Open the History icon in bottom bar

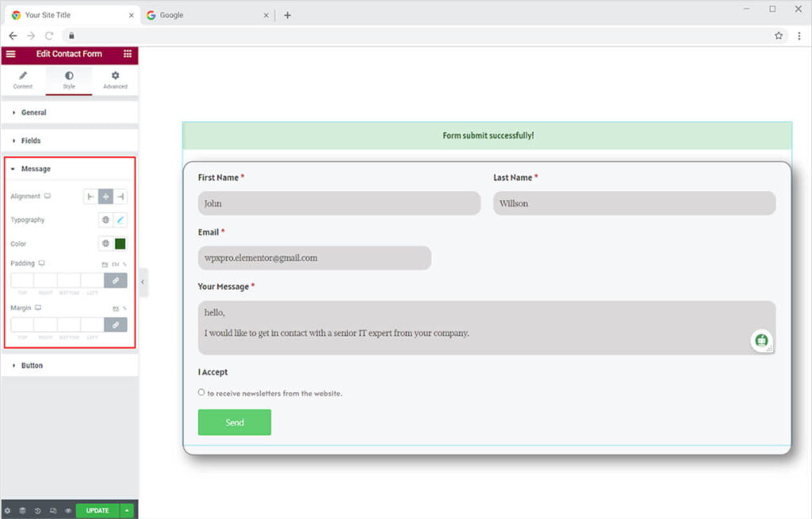tap(38, 511)
